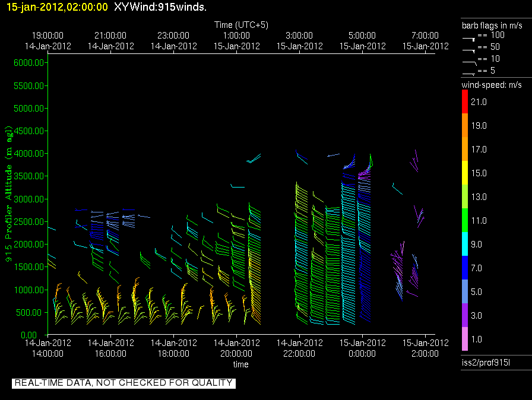The width and height of the screenshot is (532, 400).
Task: Click the 10 m/s barb flag symbol
Action: (x=469, y=60)
